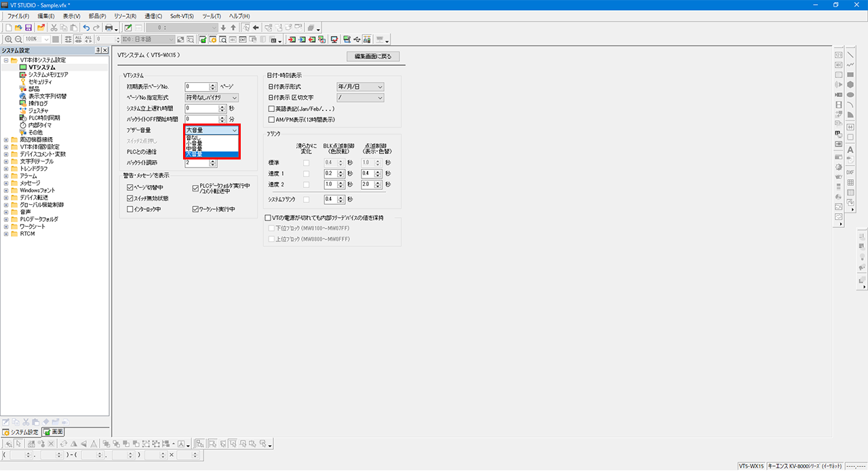The height and width of the screenshot is (471, 868).
Task: Uncheck the ページ切替中 checkbox
Action: point(130,187)
